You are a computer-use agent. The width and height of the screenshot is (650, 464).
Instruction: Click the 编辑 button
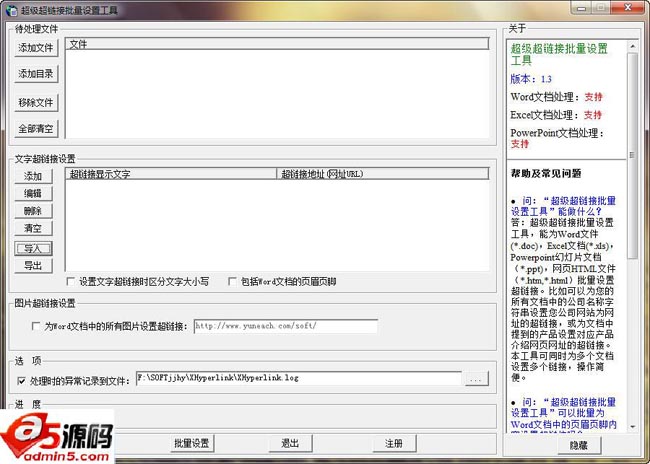(x=33, y=193)
